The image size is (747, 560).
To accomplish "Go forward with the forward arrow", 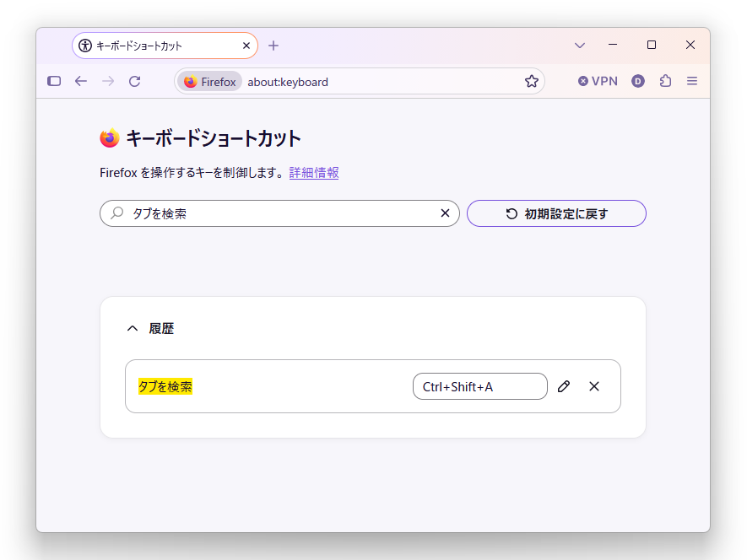I will (x=108, y=82).
